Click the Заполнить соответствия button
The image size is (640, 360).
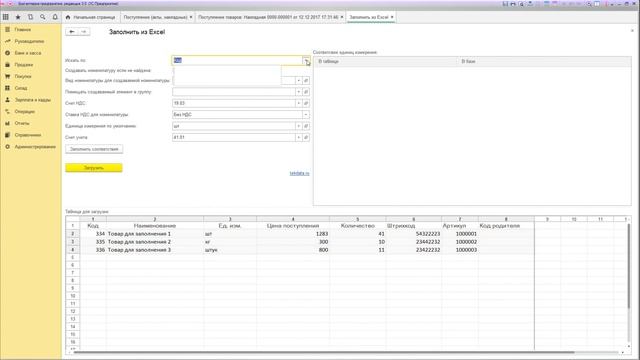tap(94, 149)
